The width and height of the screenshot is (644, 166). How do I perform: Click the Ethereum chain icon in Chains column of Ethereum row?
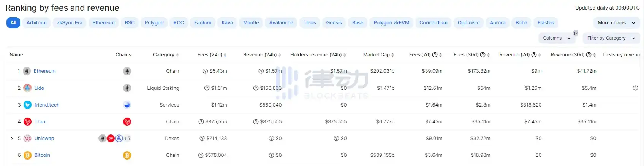pyautogui.click(x=127, y=71)
